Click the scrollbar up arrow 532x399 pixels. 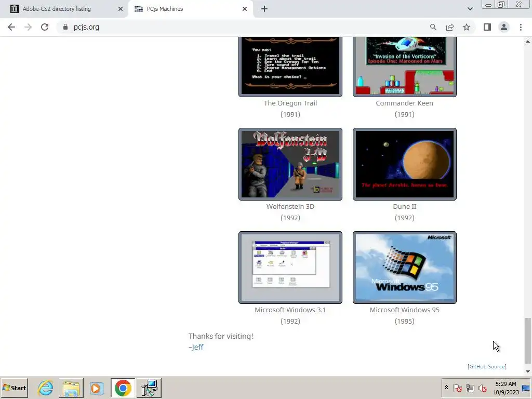528,42
